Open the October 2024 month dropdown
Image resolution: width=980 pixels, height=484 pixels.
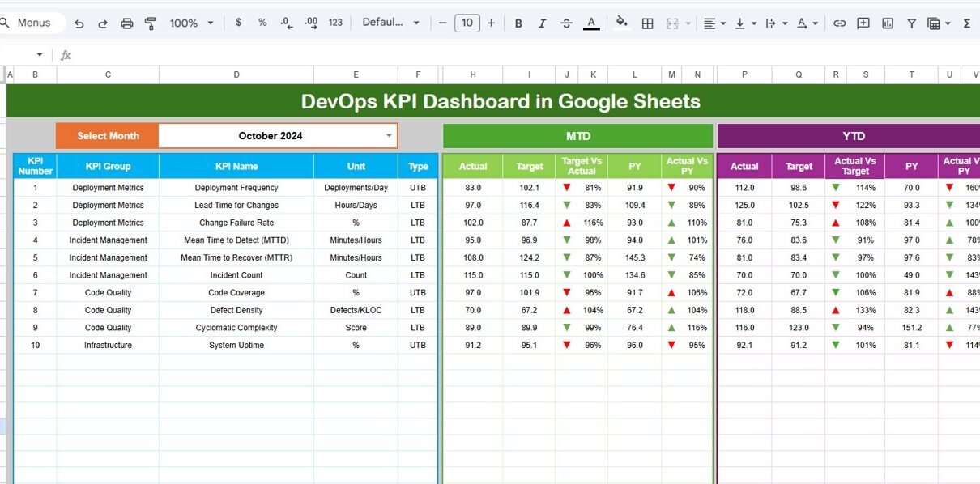[389, 136]
